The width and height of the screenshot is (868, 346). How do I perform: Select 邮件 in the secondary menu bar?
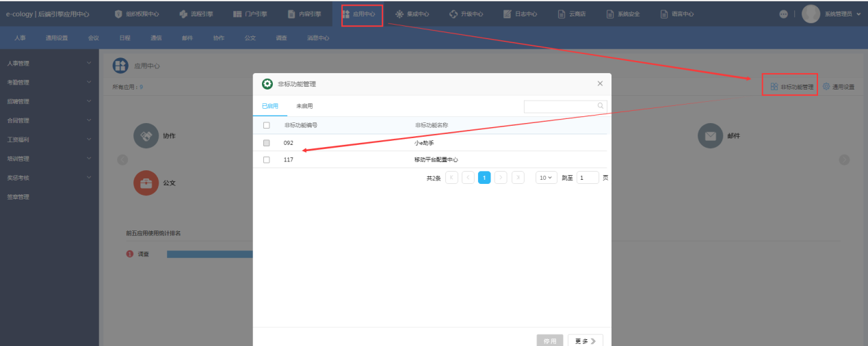[187, 38]
